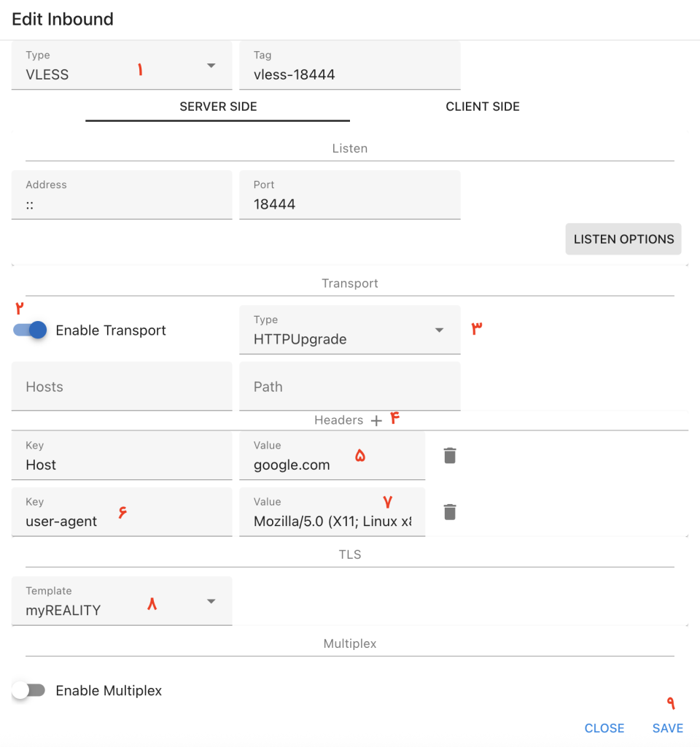This screenshot has height=747, width=700.
Task: Disable the Enable Transport switch
Action: pos(30,330)
